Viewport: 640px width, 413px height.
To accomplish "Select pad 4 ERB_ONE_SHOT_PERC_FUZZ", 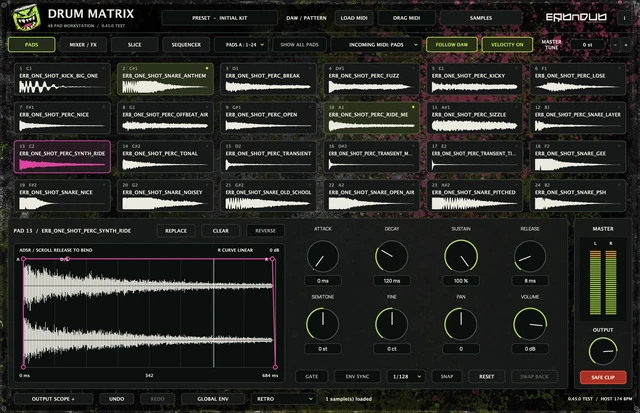I will click(x=371, y=79).
